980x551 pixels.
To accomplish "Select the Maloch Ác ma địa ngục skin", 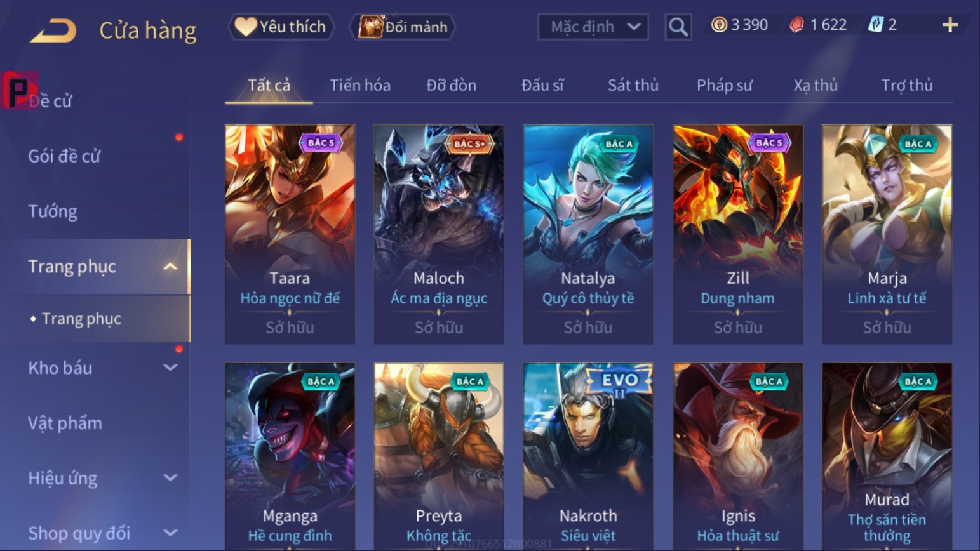I will (439, 234).
